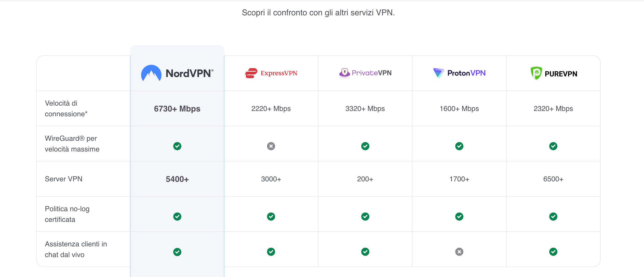Select the '3320+ Mbps' PrivateVPN speed value

pos(365,109)
